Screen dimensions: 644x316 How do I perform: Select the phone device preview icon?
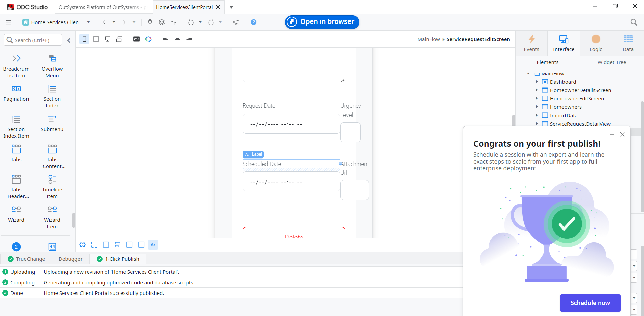(x=84, y=39)
